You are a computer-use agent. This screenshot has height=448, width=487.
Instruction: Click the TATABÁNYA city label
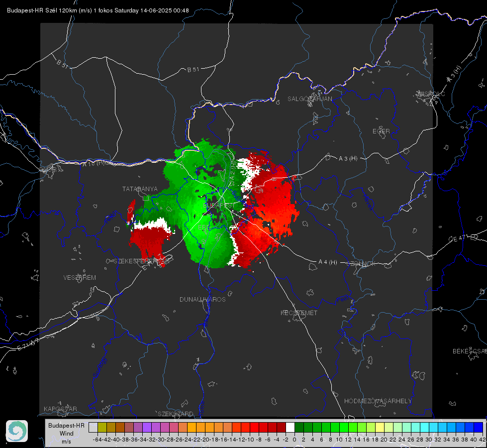(140, 189)
